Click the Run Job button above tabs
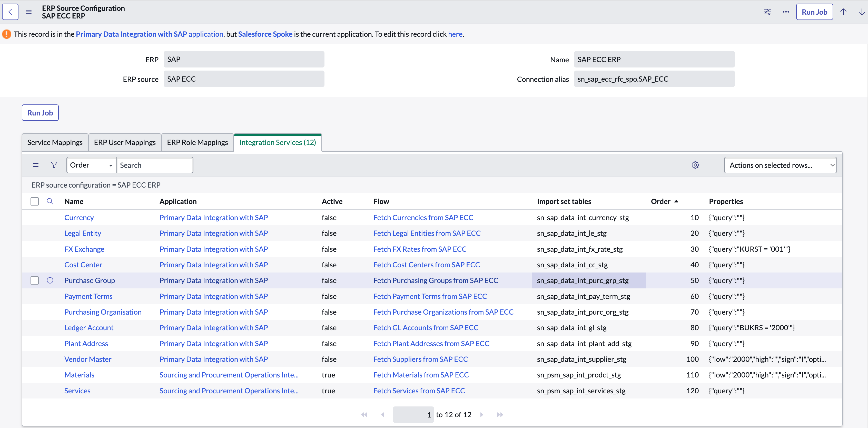This screenshot has height=428, width=868. (x=40, y=113)
